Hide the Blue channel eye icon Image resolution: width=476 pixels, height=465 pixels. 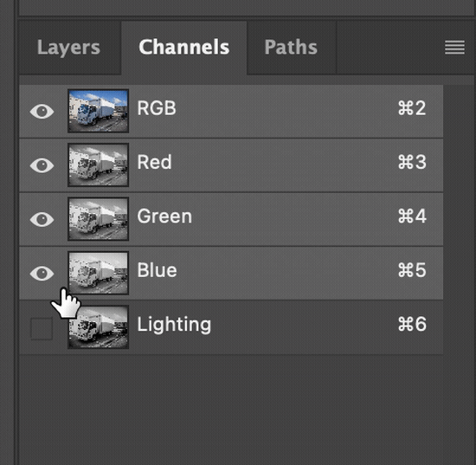(42, 273)
